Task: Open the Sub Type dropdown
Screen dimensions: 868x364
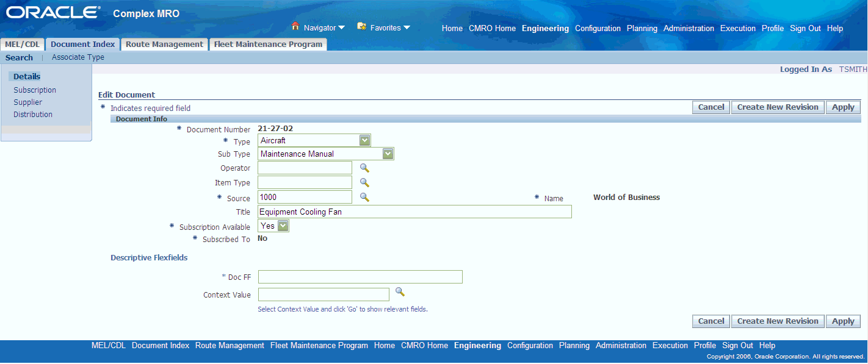Action: click(326, 154)
